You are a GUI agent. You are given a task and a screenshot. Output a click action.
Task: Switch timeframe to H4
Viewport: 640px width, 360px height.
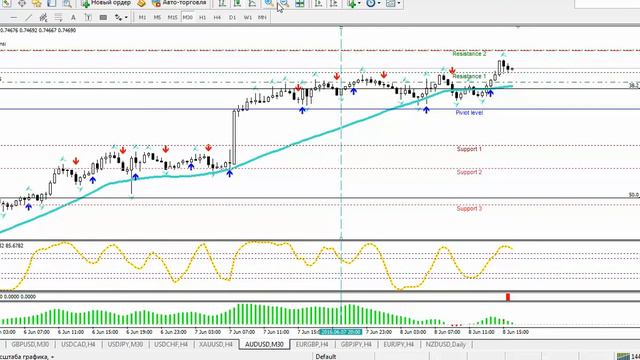click(x=217, y=18)
